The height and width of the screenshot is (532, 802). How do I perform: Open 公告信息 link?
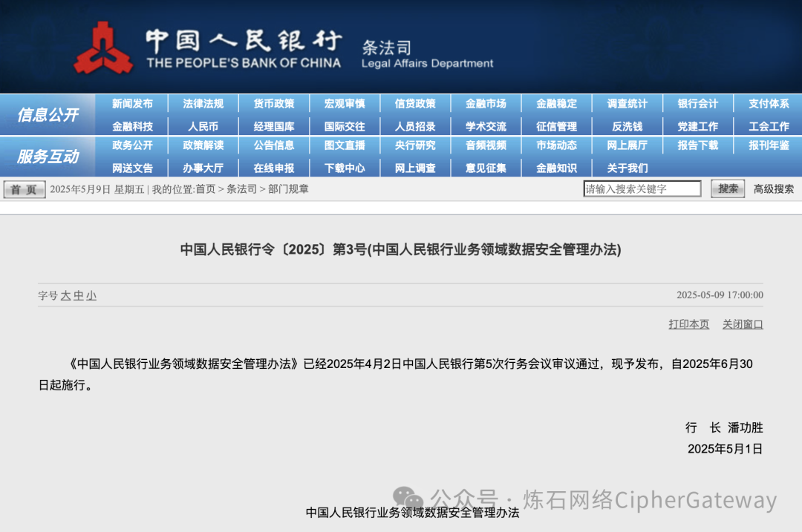[273, 145]
